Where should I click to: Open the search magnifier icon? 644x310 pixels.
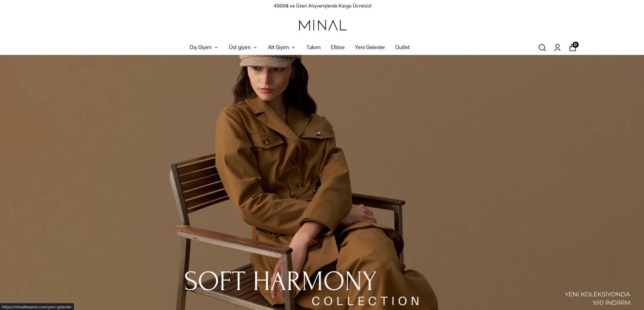(542, 48)
